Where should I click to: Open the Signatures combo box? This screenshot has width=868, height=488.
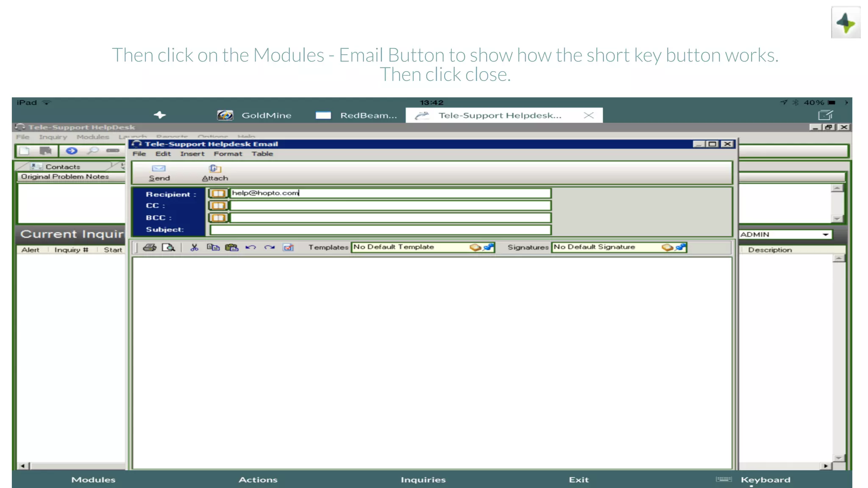[x=619, y=247]
